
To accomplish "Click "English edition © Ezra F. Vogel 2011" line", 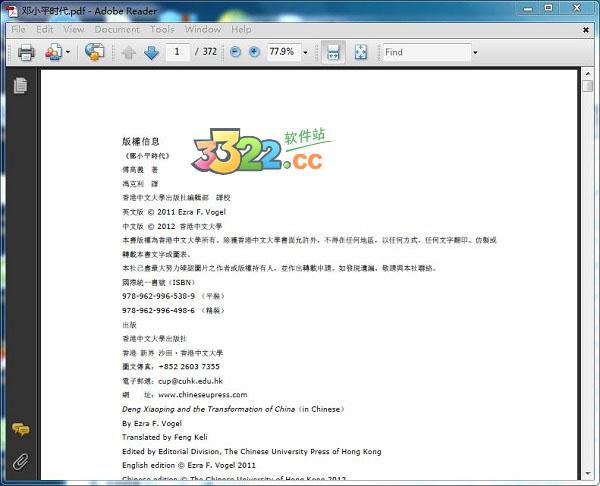I will coord(189,465).
